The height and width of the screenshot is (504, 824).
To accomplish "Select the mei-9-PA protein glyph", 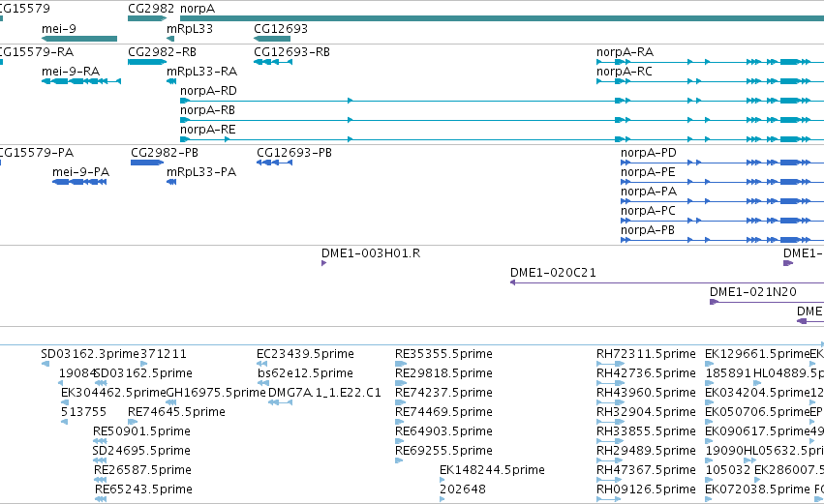I will pos(79,182).
